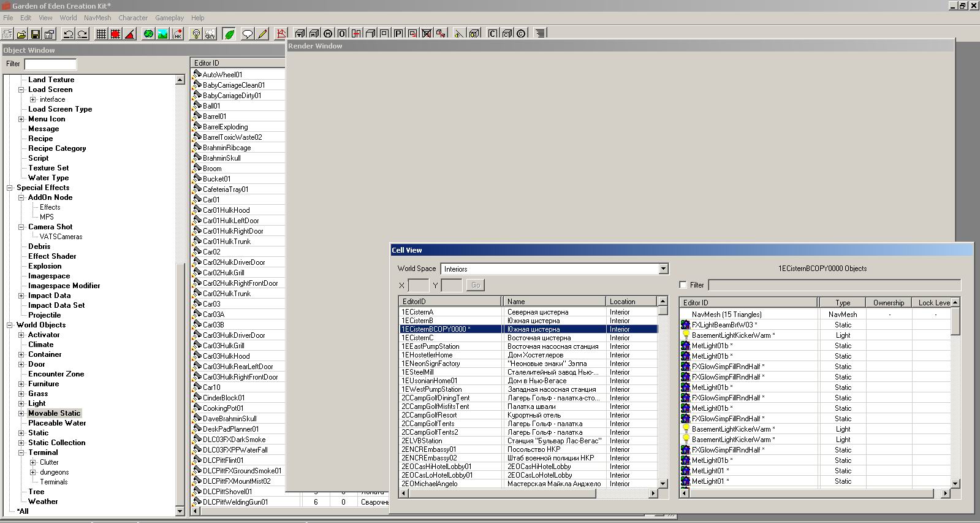The height and width of the screenshot is (523, 980).
Task: Click the cell list's scroll down arrow
Action: 663,483
